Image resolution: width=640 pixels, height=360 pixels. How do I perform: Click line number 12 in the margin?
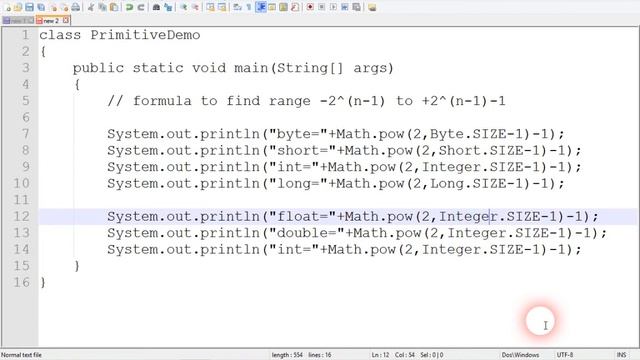click(21, 216)
